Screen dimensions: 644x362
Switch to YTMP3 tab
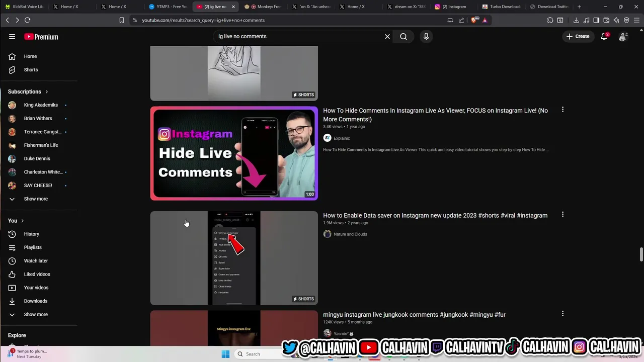[x=169, y=7]
